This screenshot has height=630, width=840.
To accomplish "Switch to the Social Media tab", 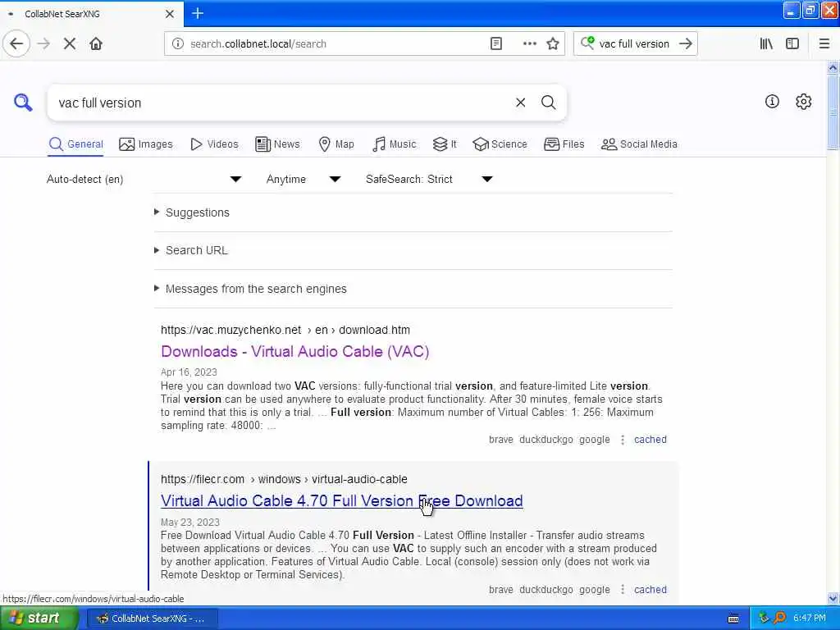I will [x=639, y=144].
